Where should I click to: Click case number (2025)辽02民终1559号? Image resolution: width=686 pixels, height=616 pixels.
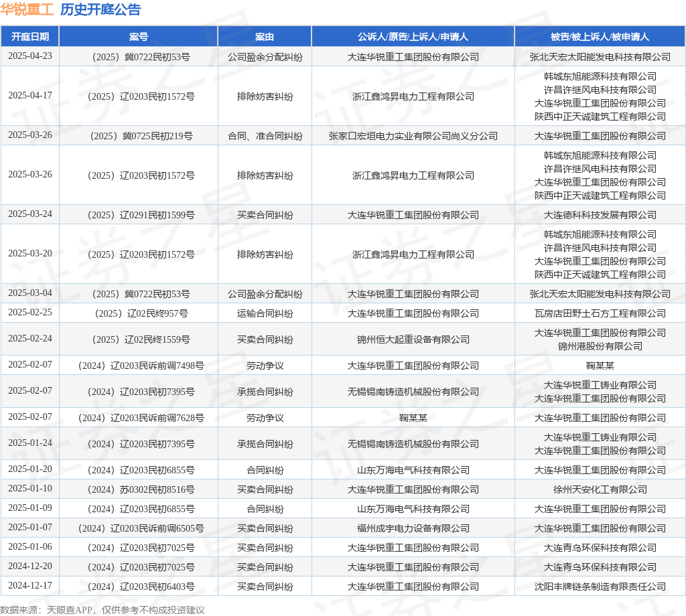tap(141, 339)
